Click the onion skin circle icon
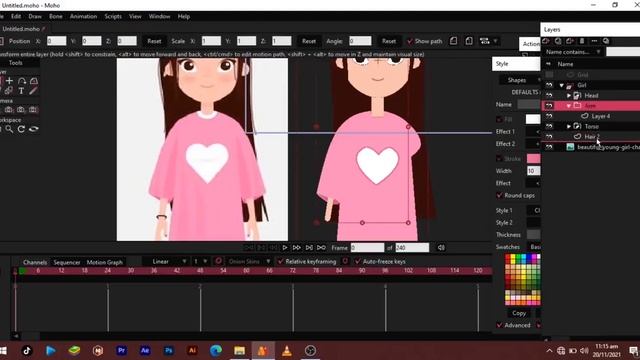Viewport: 640px width, 360px height. (218, 261)
